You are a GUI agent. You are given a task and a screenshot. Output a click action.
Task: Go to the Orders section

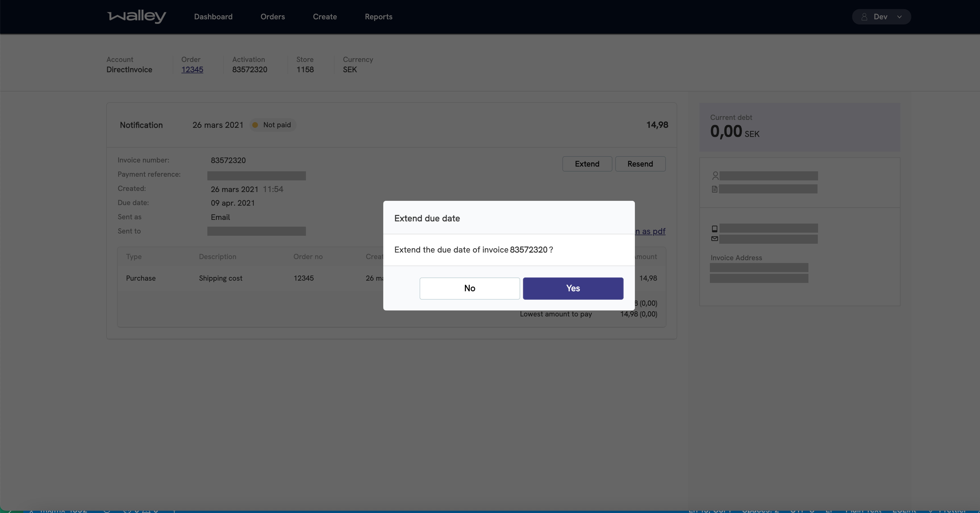pos(272,17)
